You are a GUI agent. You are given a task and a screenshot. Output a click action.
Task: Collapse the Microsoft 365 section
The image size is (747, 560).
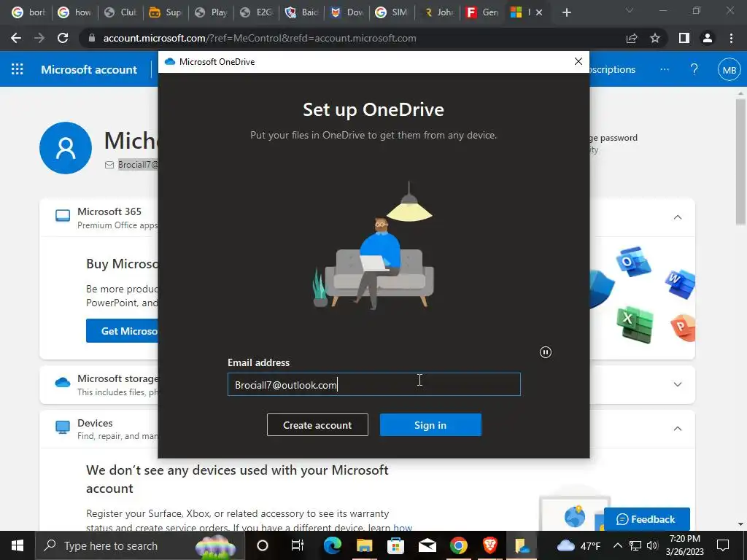(678, 217)
